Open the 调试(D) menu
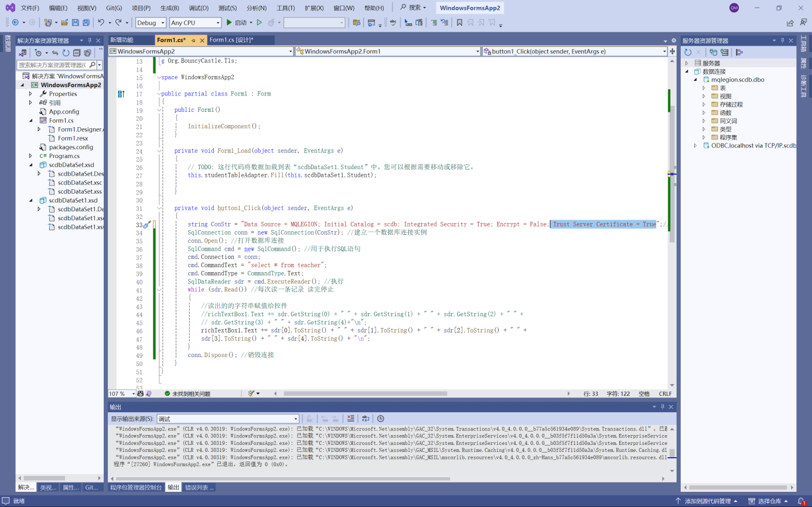This screenshot has width=812, height=507. coord(199,8)
